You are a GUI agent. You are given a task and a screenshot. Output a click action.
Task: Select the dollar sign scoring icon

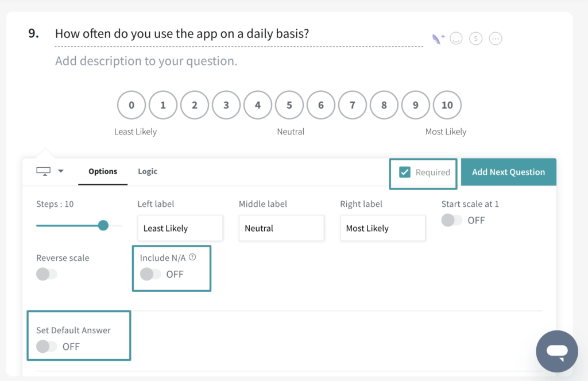(x=475, y=37)
